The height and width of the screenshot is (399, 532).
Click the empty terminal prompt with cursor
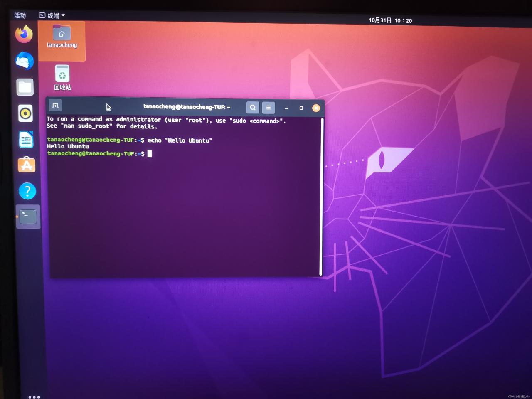pyautogui.click(x=100, y=153)
